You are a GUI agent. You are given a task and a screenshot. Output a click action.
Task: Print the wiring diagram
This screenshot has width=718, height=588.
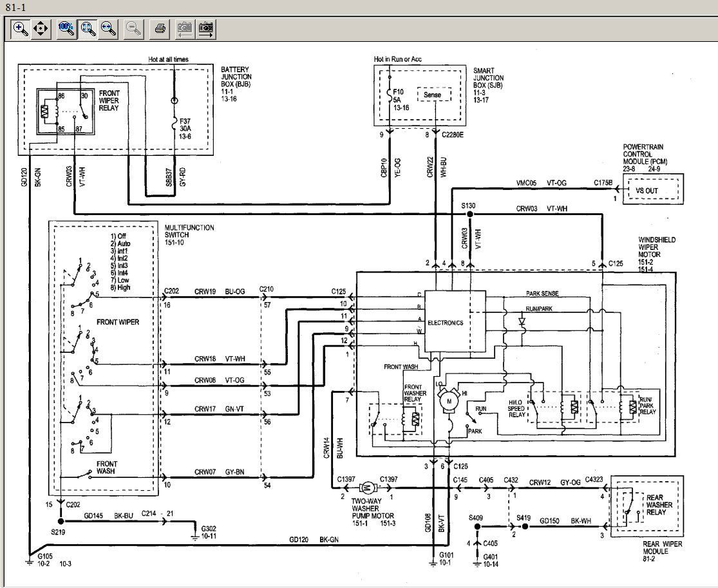point(160,29)
